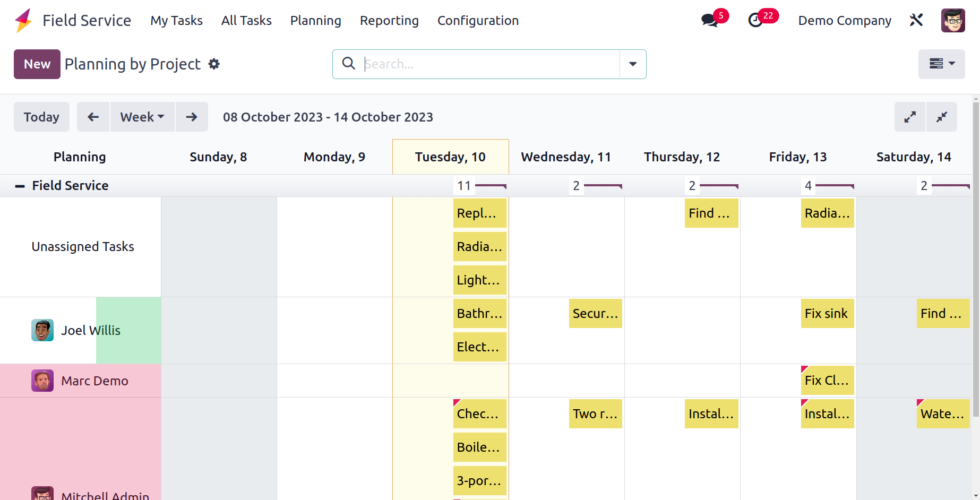Viewport: 980px width, 500px height.
Task: Open the messages chat icon
Action: coord(709,21)
